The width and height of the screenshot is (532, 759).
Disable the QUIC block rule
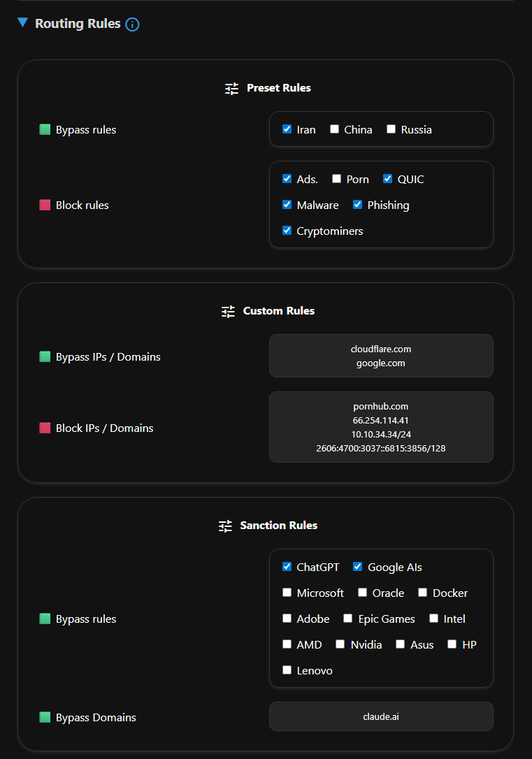point(387,178)
